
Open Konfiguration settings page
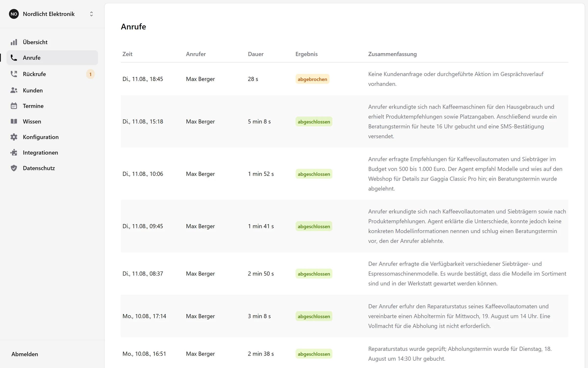[x=52, y=137]
